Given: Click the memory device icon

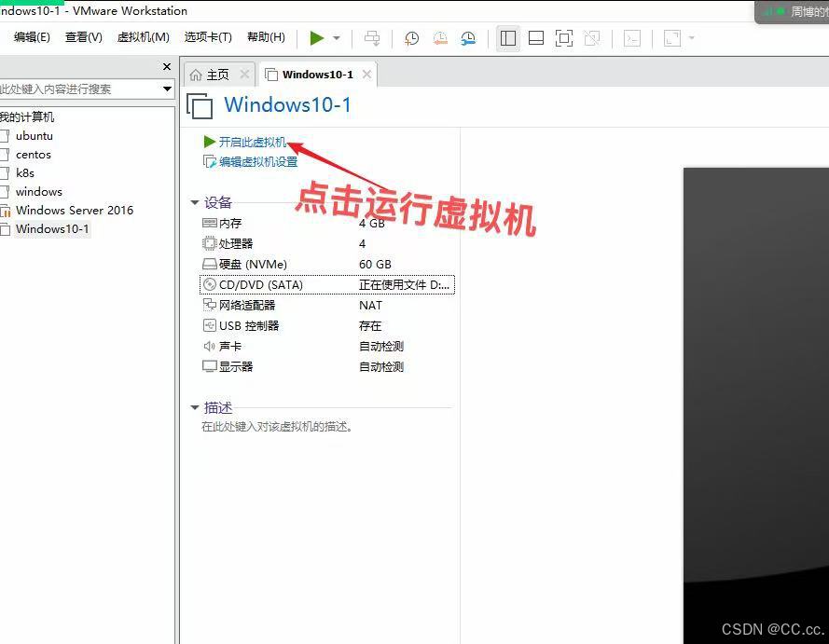Looking at the screenshot, I should pos(210,223).
